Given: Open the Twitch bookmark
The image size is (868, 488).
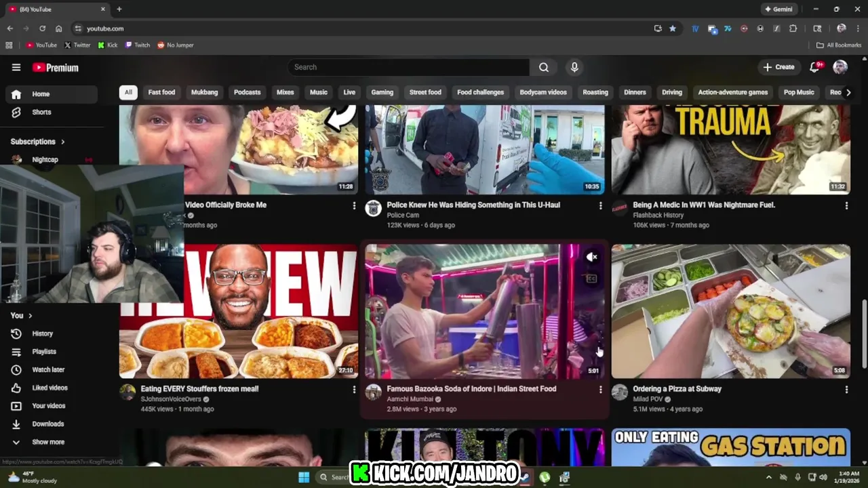Looking at the screenshot, I should point(138,45).
